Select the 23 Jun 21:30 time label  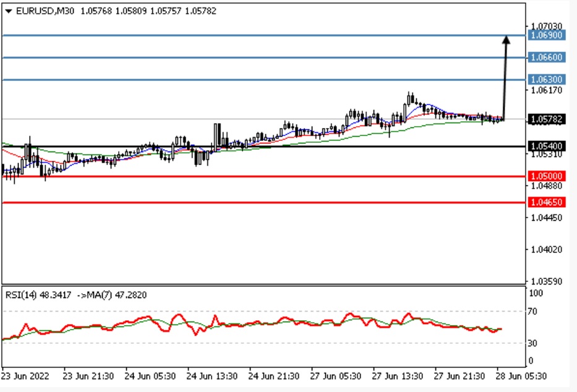pyautogui.click(x=88, y=377)
